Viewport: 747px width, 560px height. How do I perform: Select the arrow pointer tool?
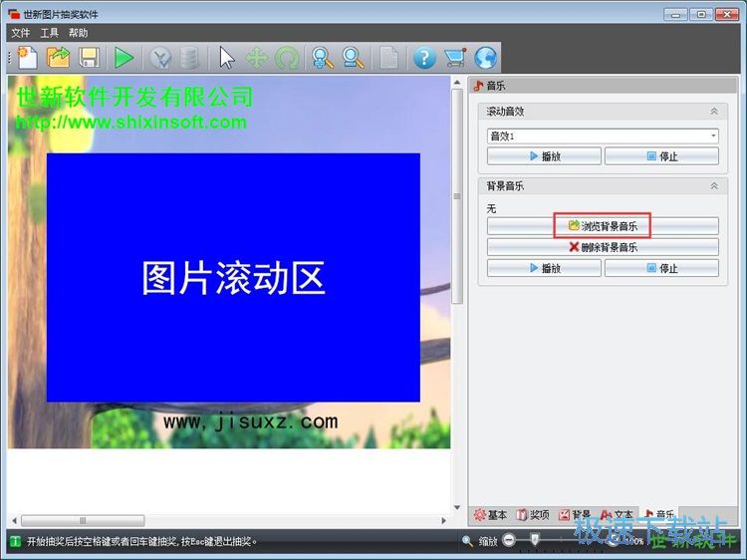tap(227, 58)
